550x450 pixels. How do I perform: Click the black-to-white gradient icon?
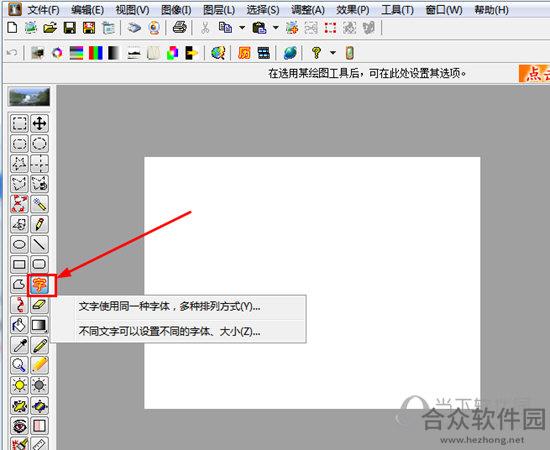click(113, 53)
